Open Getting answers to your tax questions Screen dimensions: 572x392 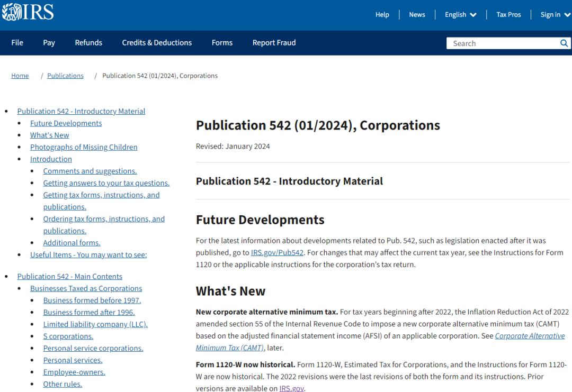pos(106,183)
